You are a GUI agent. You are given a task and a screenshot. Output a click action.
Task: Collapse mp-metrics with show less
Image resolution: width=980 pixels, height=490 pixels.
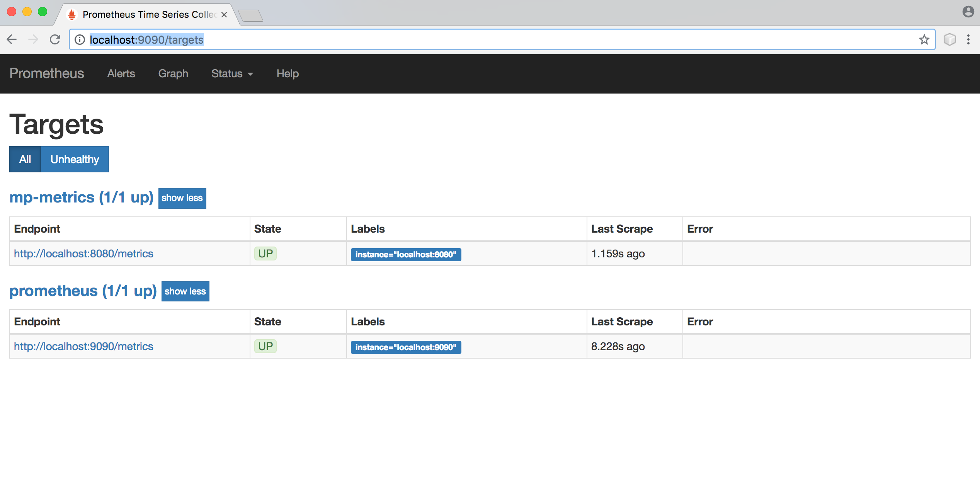point(182,198)
